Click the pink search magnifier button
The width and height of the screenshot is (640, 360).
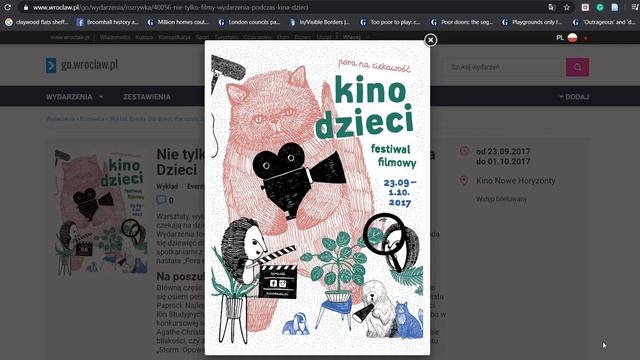click(x=577, y=67)
